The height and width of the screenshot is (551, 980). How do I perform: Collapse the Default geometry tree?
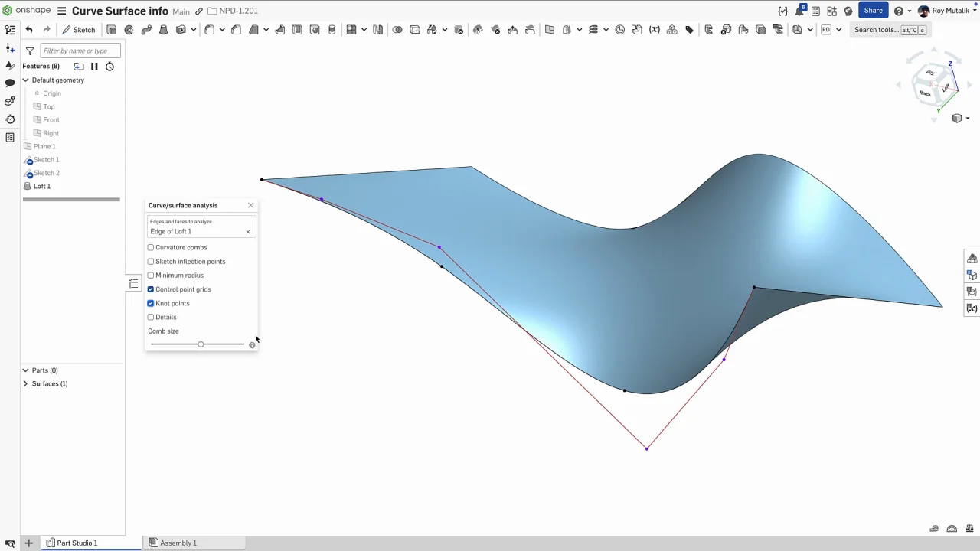pos(25,80)
